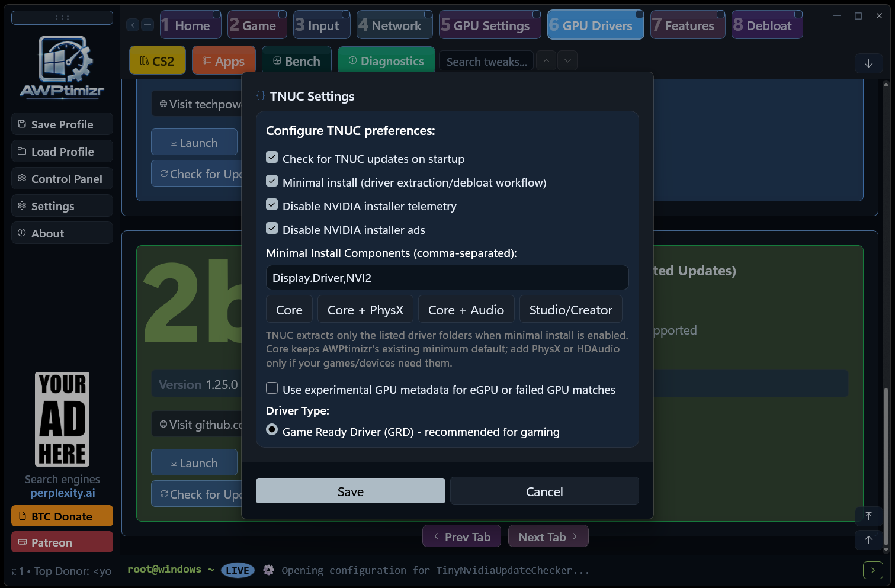The image size is (895, 588).
Task: Open Patreon link button
Action: [x=62, y=542]
